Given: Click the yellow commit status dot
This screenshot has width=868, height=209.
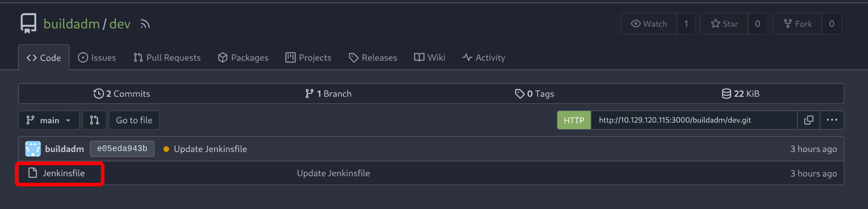Looking at the screenshot, I should [x=166, y=149].
